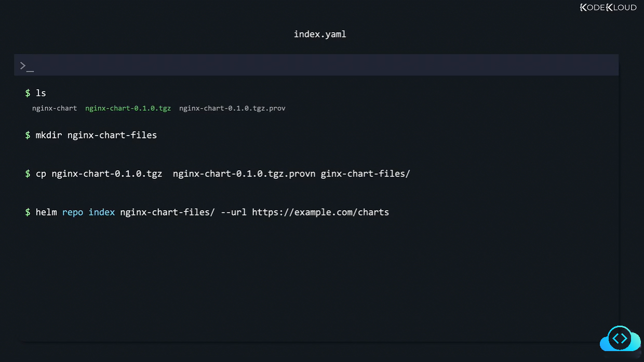The width and height of the screenshot is (644, 362).
Task: Click the https://example.com/charts URL
Action: click(320, 212)
